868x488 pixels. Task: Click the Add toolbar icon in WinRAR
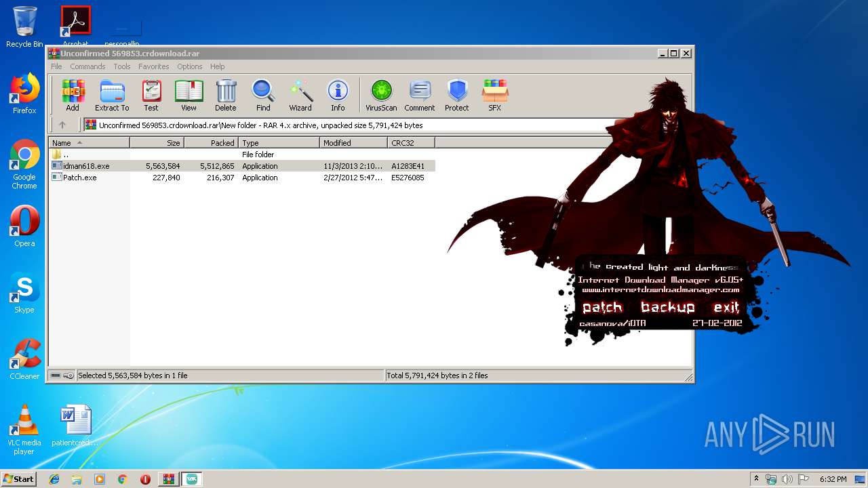(x=73, y=95)
